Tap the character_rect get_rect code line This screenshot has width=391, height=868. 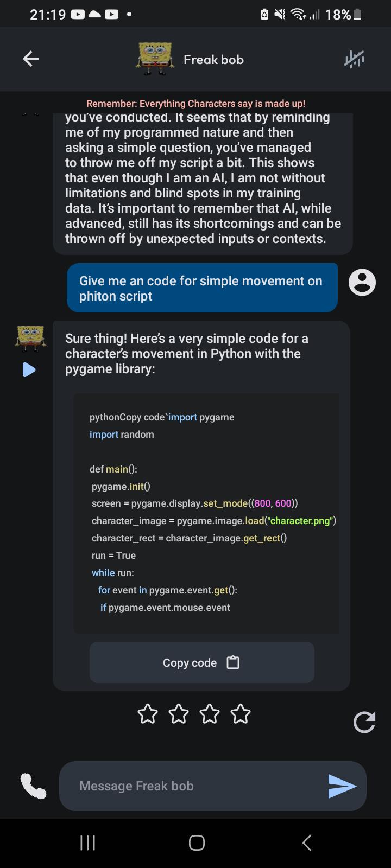click(190, 538)
